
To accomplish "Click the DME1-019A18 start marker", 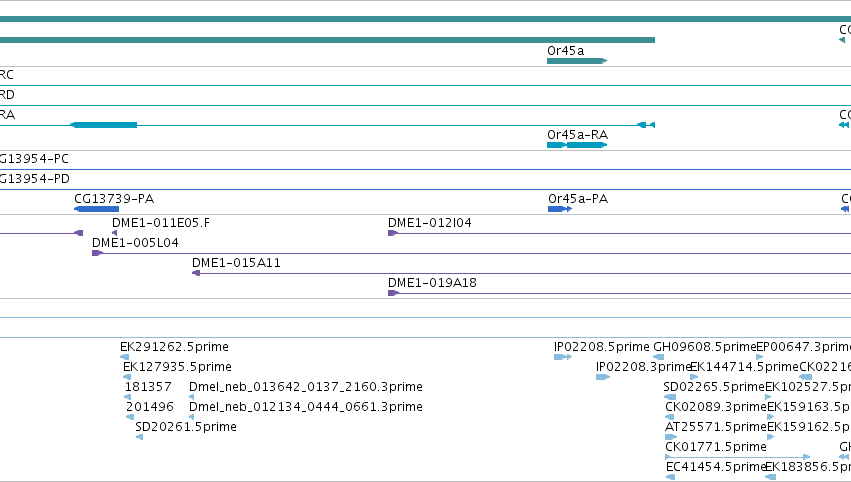I will [x=393, y=293].
